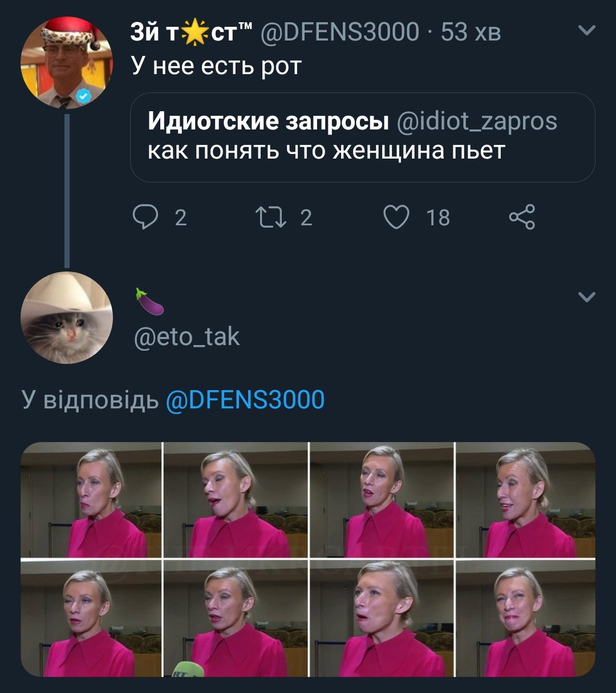Open the top-right photo in the image grid

click(x=525, y=500)
